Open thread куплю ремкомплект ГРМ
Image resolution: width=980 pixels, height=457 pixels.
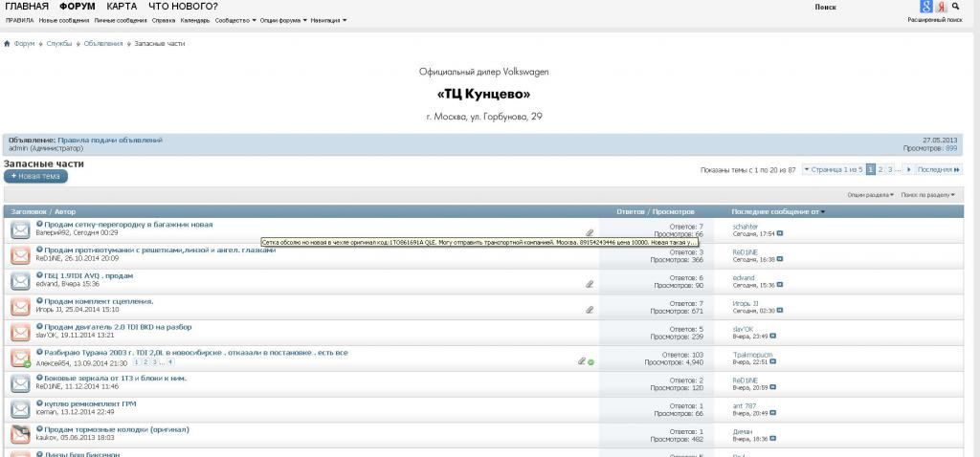pos(90,403)
